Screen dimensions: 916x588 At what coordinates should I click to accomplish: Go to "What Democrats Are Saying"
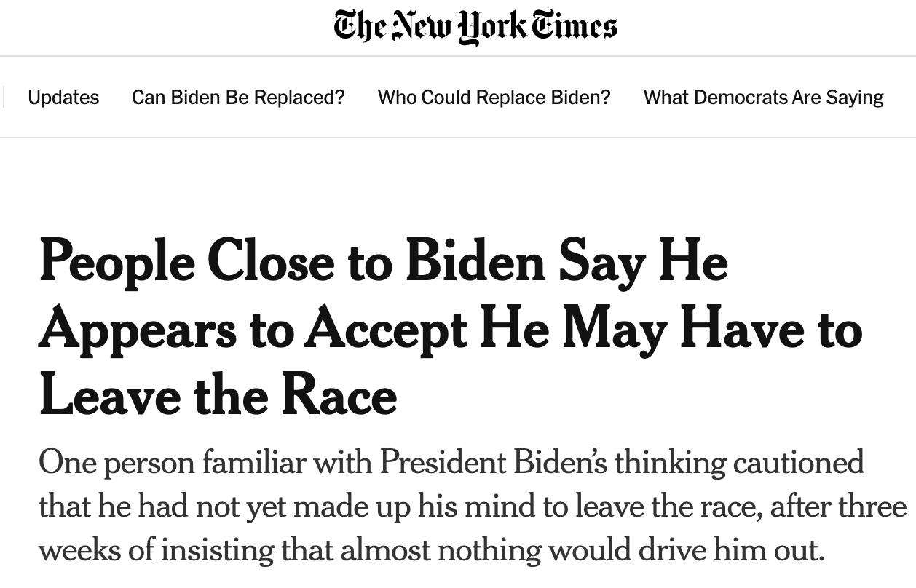coord(763,97)
